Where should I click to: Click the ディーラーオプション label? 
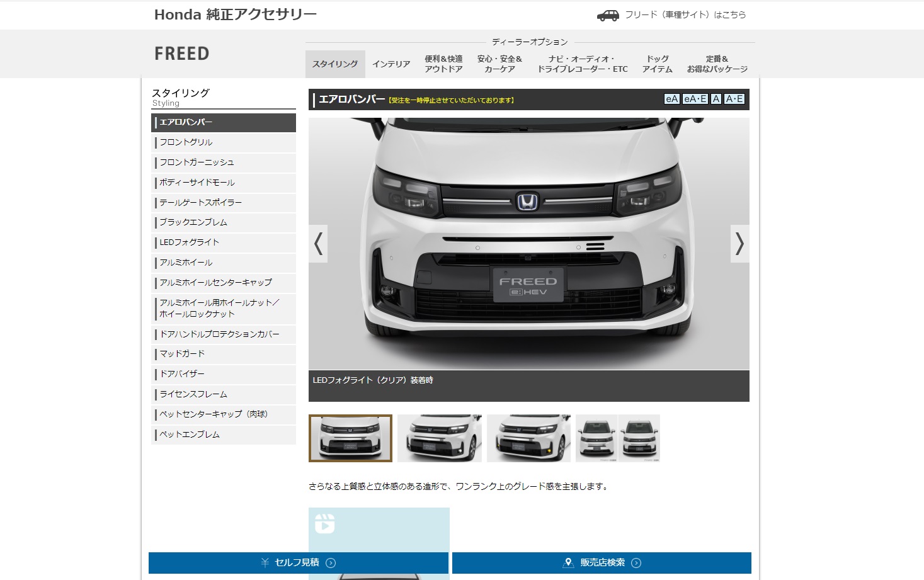(x=530, y=42)
